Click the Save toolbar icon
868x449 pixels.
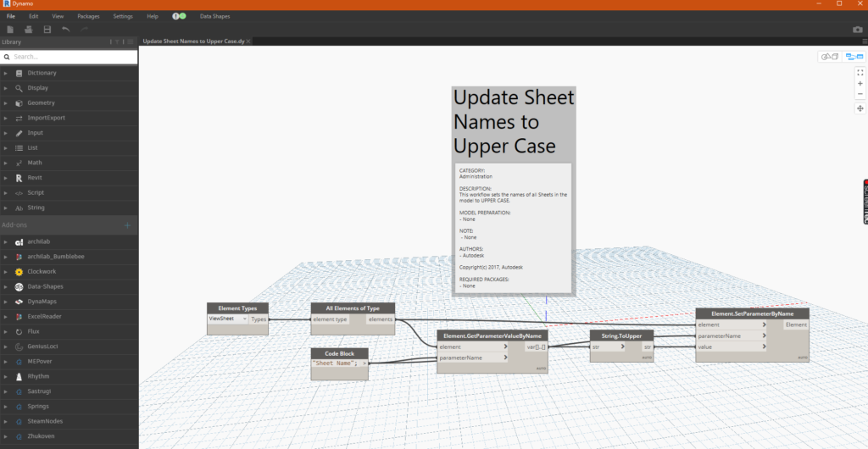click(47, 30)
